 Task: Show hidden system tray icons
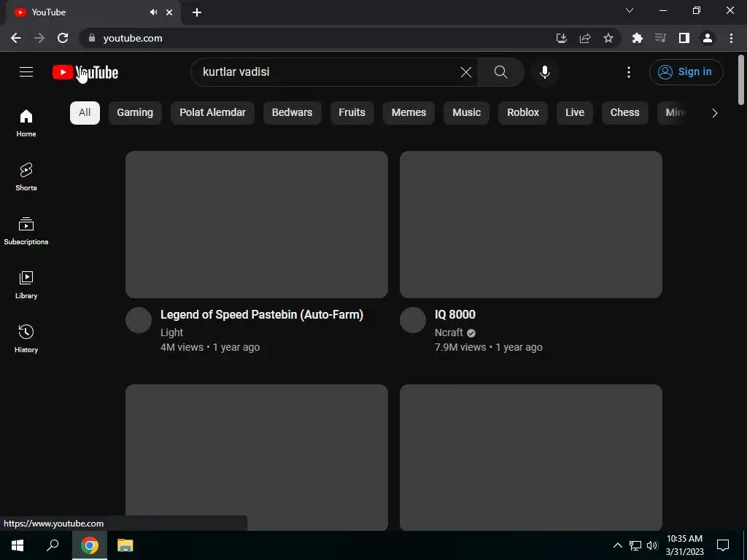(x=617, y=545)
